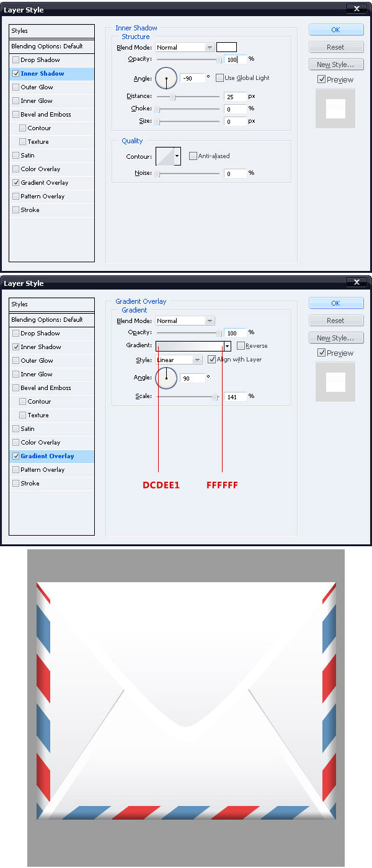Toggle Align with Layer checkbox

[211, 360]
